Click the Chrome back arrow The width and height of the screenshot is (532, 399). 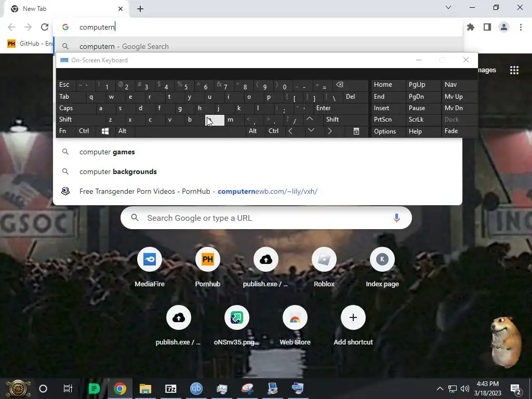pyautogui.click(x=11, y=27)
